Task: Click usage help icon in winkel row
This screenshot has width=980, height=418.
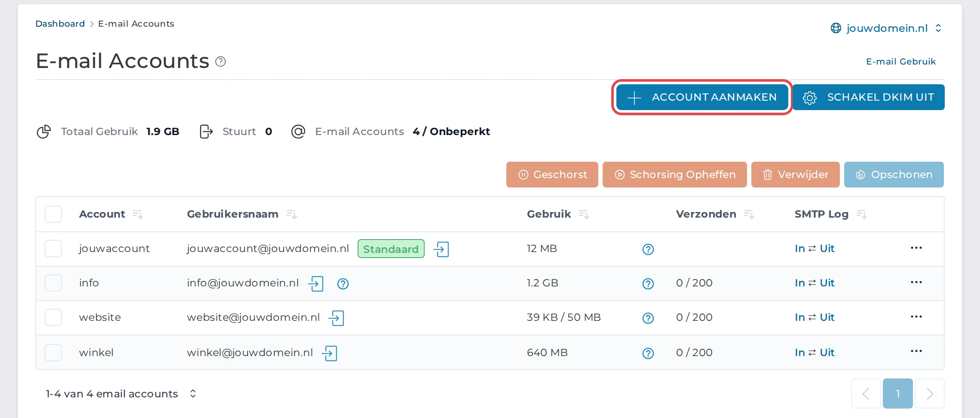Action: coord(648,353)
